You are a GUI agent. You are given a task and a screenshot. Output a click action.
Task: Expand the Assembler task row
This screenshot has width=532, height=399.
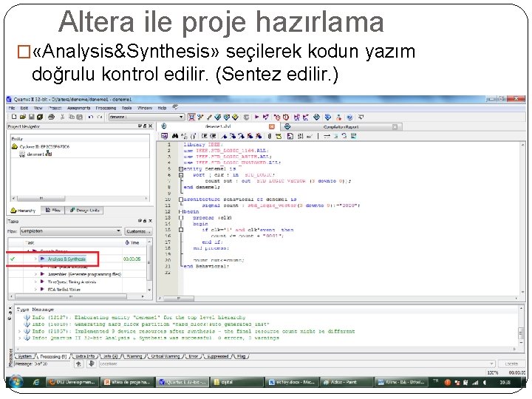tap(35, 274)
